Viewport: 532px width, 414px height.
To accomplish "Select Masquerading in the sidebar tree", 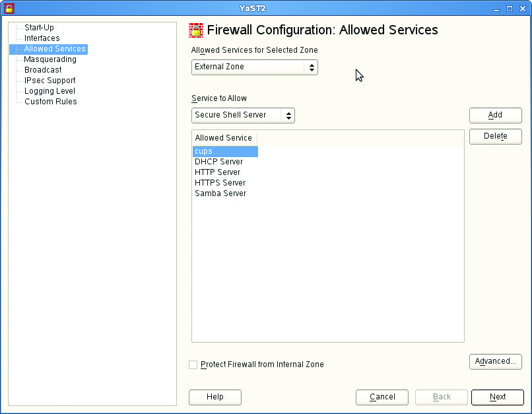I will (50, 59).
